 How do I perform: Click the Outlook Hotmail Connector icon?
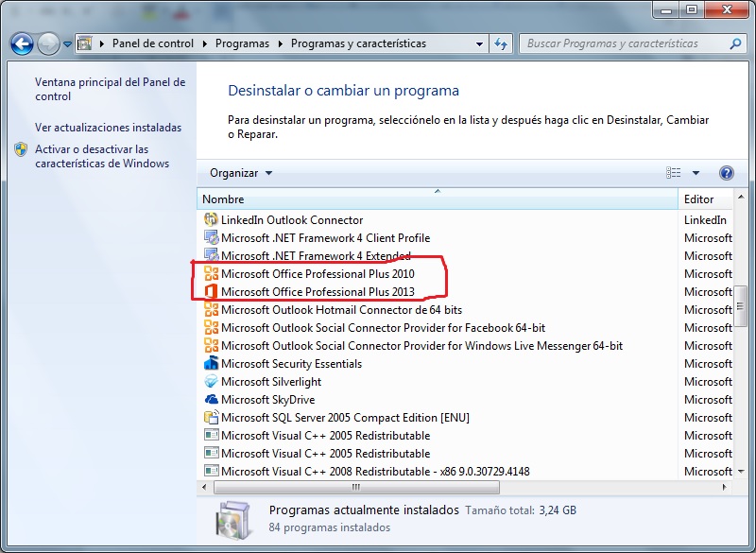(x=211, y=309)
